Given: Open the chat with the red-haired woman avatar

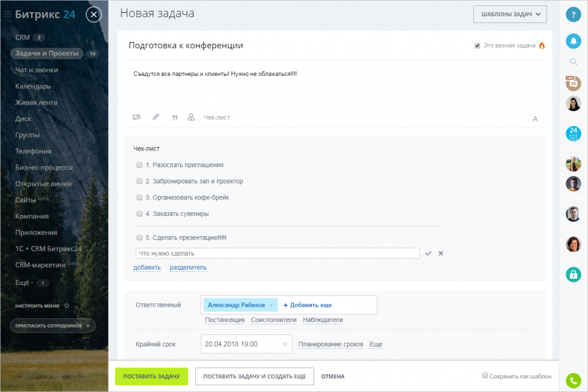Looking at the screenshot, I should pos(573,244).
